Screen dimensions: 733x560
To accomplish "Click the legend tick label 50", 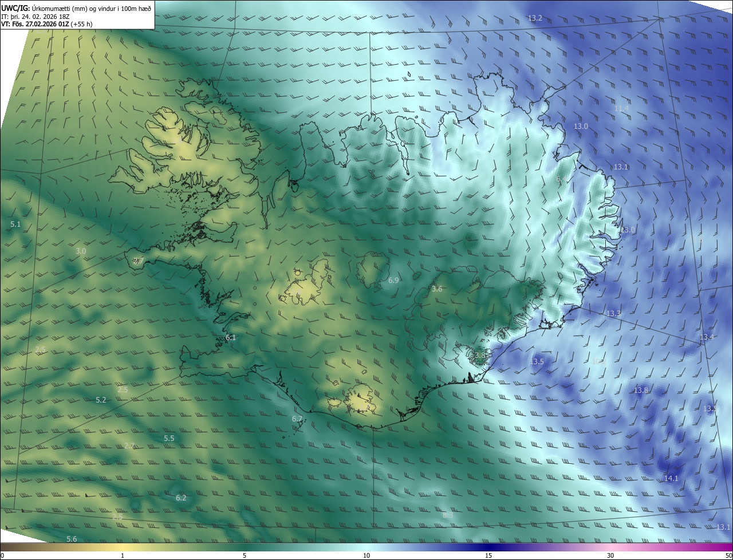I will (x=728, y=556).
